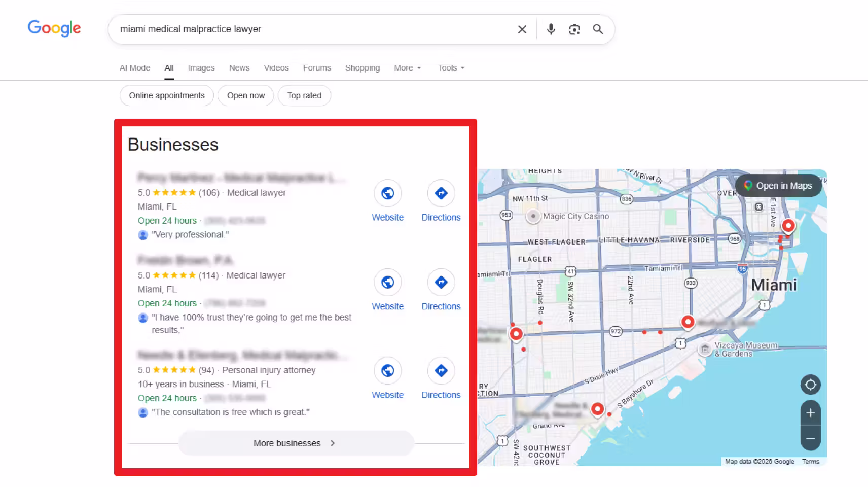
Task: Open the Shopping tab
Action: tap(363, 67)
